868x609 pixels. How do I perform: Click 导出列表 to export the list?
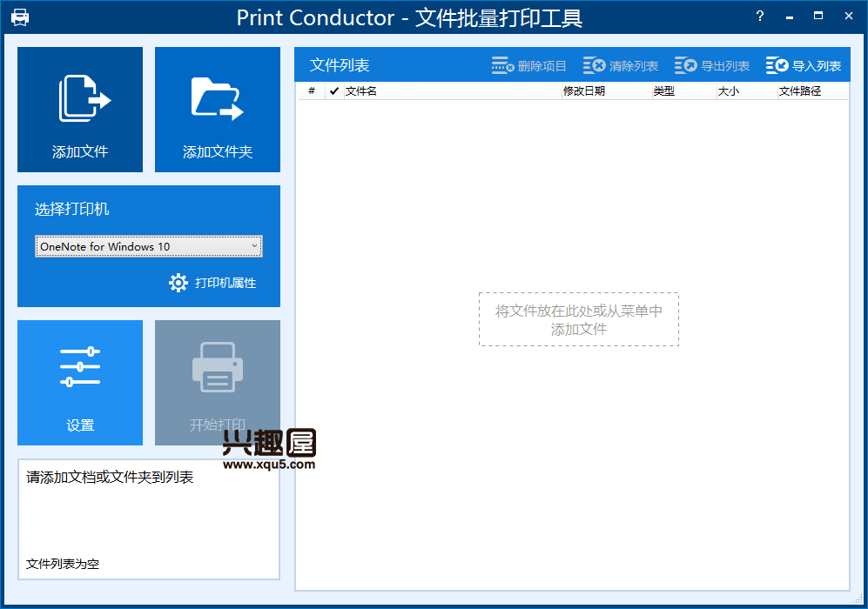712,66
